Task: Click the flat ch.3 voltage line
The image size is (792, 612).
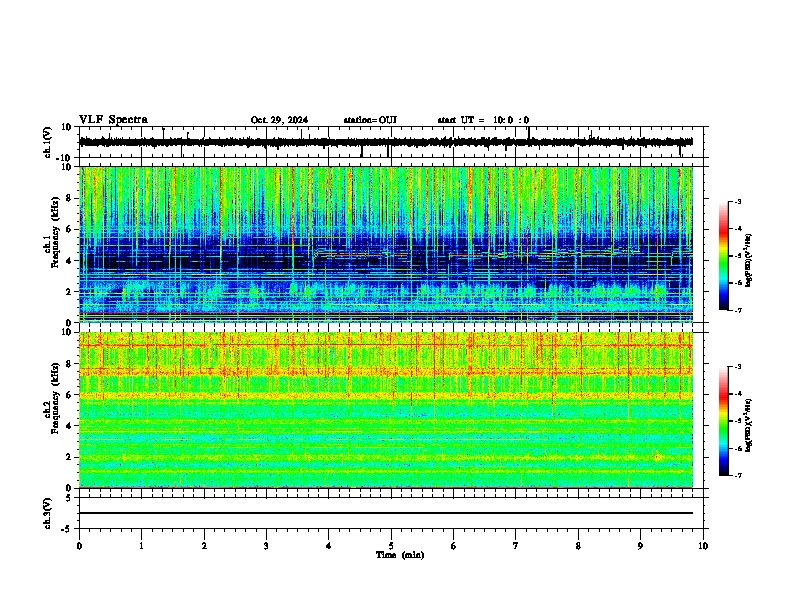Action: 385,513
